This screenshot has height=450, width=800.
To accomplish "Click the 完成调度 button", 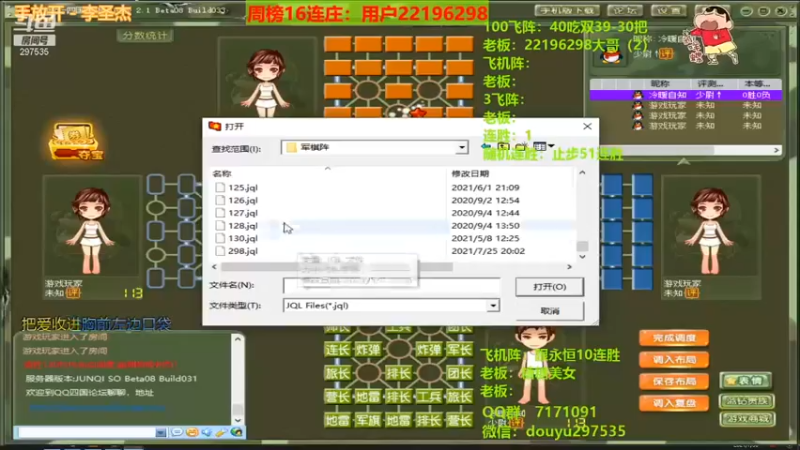I will click(673, 338).
